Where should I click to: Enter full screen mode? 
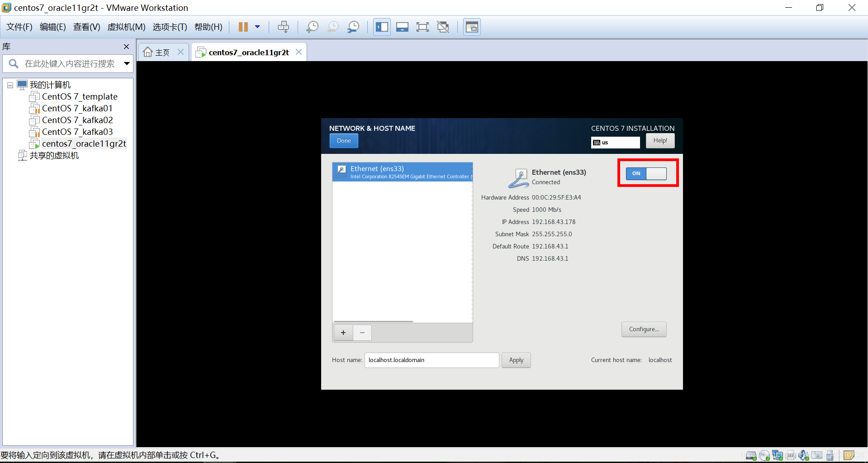point(422,27)
